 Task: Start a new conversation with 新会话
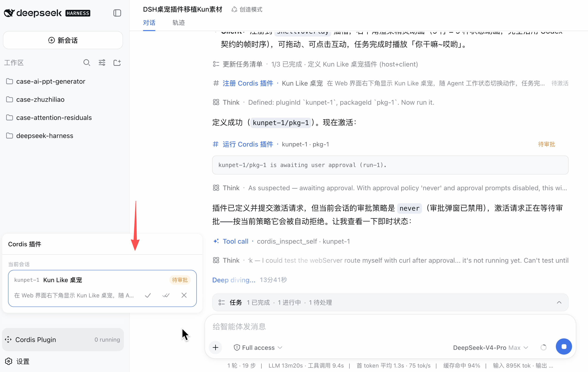[63, 40]
